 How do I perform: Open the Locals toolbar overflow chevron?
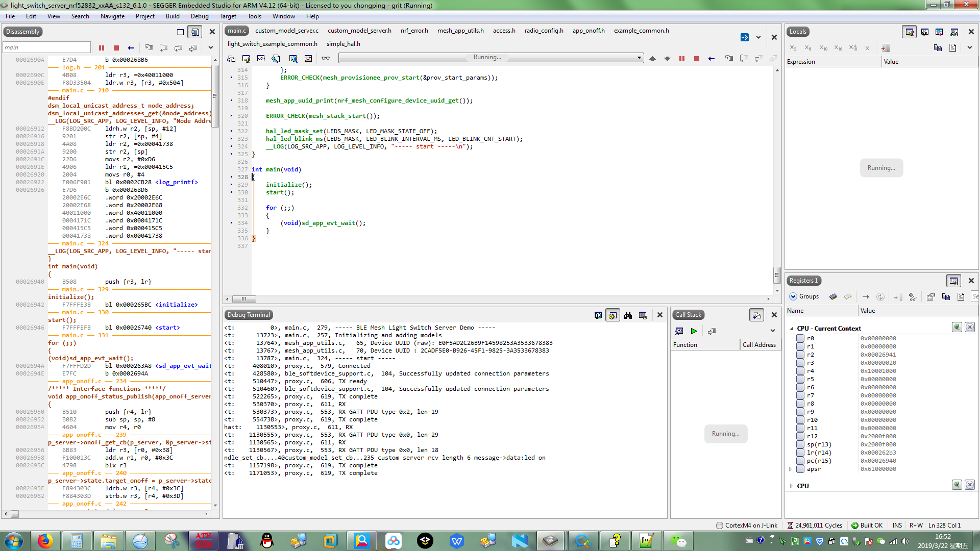(x=970, y=48)
